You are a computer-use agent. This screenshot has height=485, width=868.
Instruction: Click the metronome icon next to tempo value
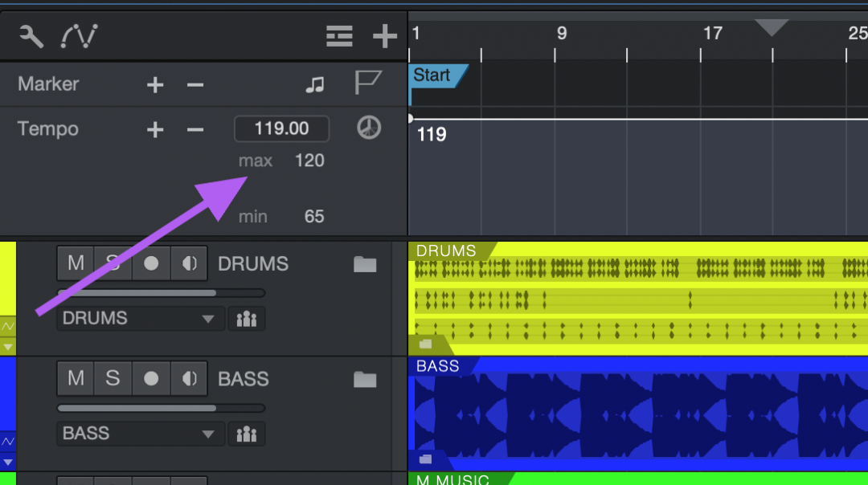pyautogui.click(x=369, y=128)
